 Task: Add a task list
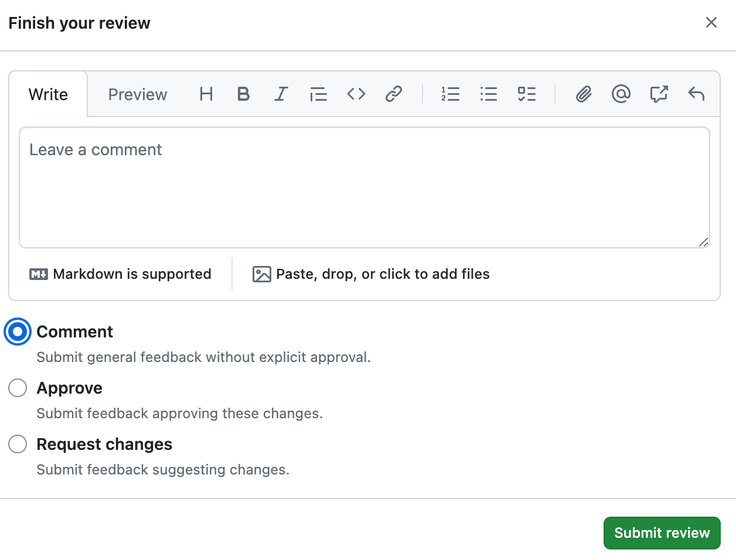click(526, 94)
